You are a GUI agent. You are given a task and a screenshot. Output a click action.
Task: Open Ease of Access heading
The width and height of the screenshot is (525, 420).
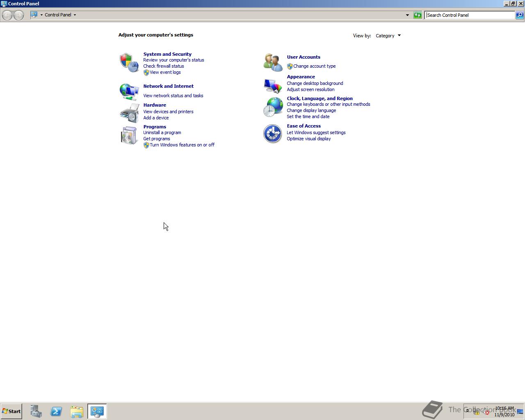click(x=304, y=126)
